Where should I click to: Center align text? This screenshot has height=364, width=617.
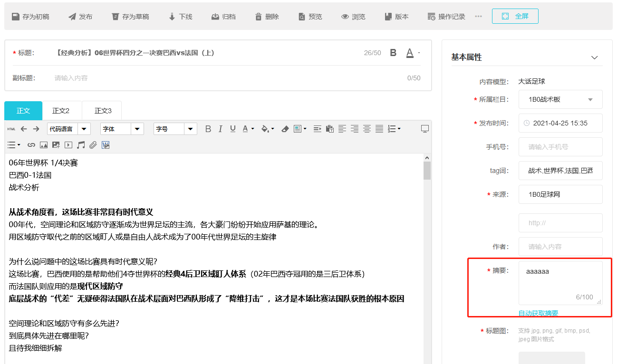(367, 129)
